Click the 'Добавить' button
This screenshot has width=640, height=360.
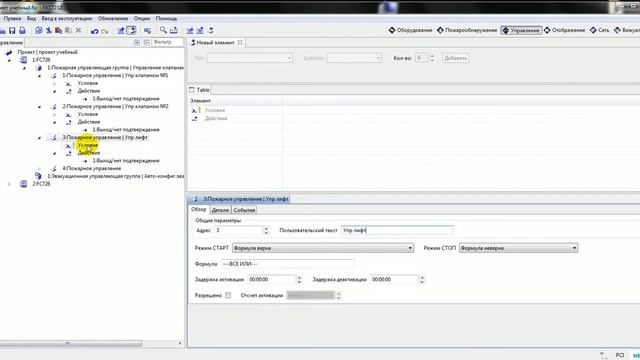tap(456, 58)
